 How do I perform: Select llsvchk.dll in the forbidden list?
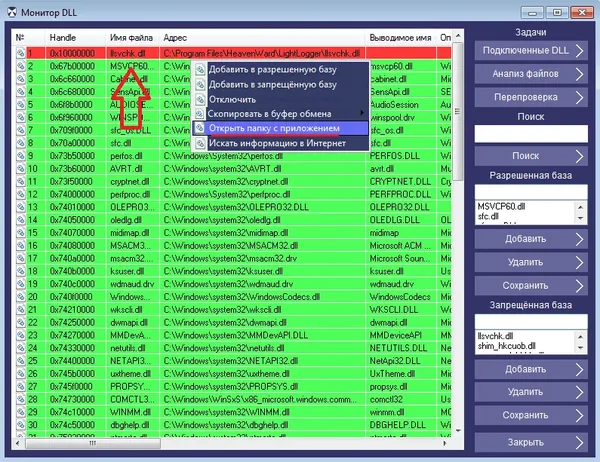point(495,336)
